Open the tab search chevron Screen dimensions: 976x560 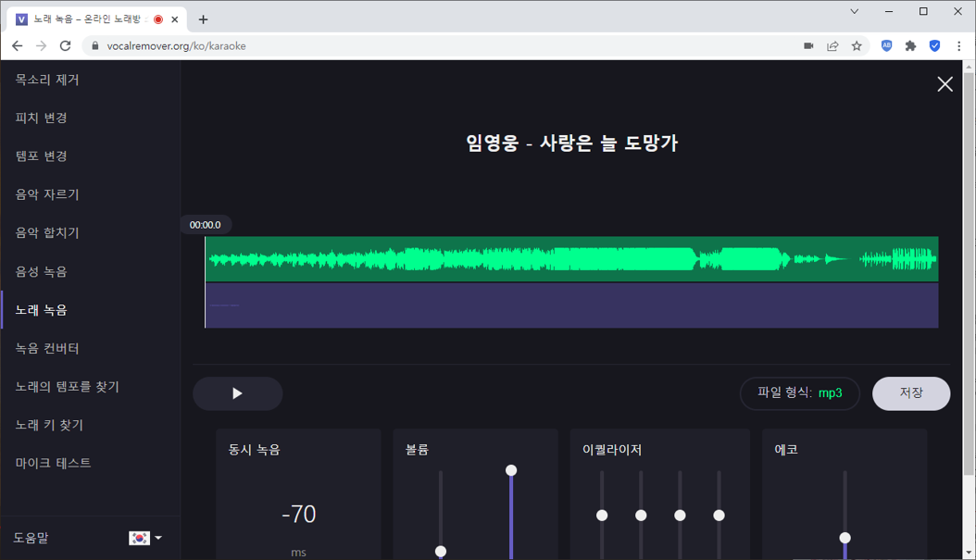click(854, 11)
